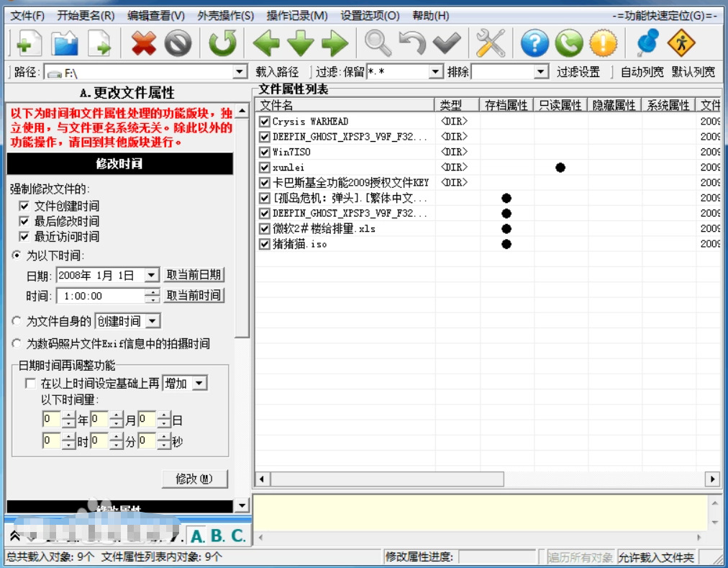Viewport: 728px width, 568px height.
Task: Click the file list horizontal scrollbar track
Action: click(604, 479)
